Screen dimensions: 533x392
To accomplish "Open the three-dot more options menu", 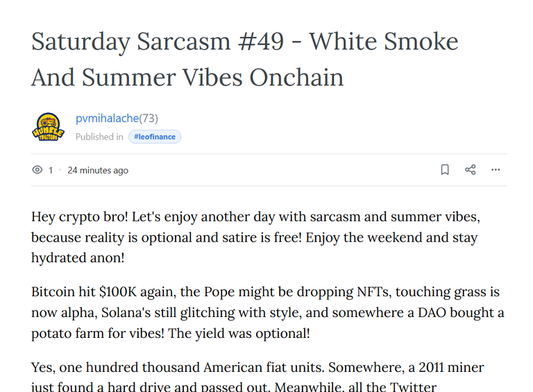I will (496, 169).
